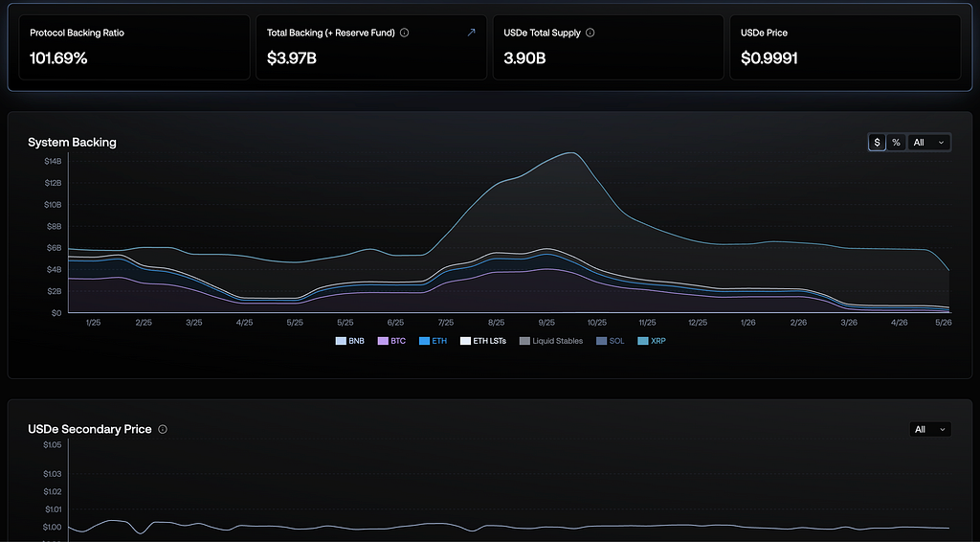The width and height of the screenshot is (980, 542).
Task: Click the $1.00 price axis label
Action: pyautogui.click(x=52, y=527)
